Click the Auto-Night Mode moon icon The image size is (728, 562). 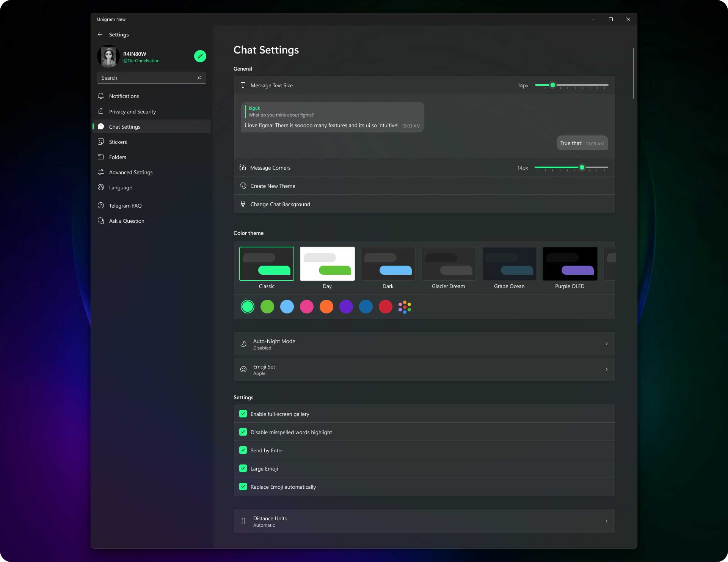(243, 344)
